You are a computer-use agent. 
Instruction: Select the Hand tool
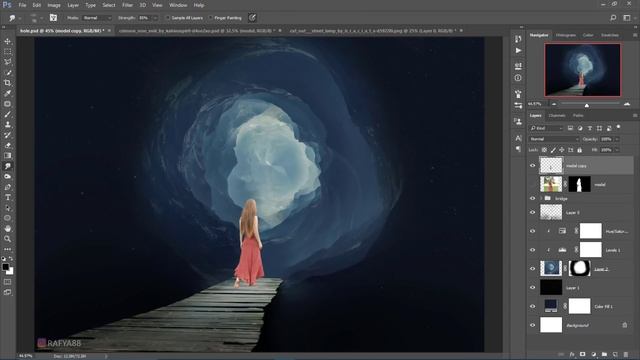click(7, 229)
